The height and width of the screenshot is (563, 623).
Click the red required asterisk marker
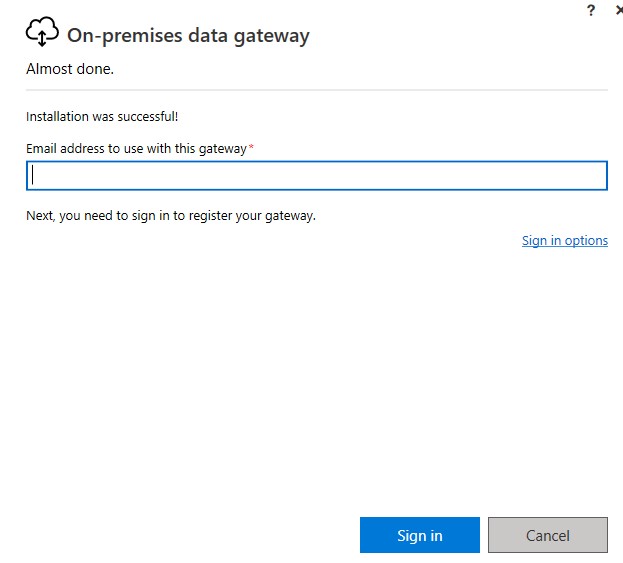251,148
